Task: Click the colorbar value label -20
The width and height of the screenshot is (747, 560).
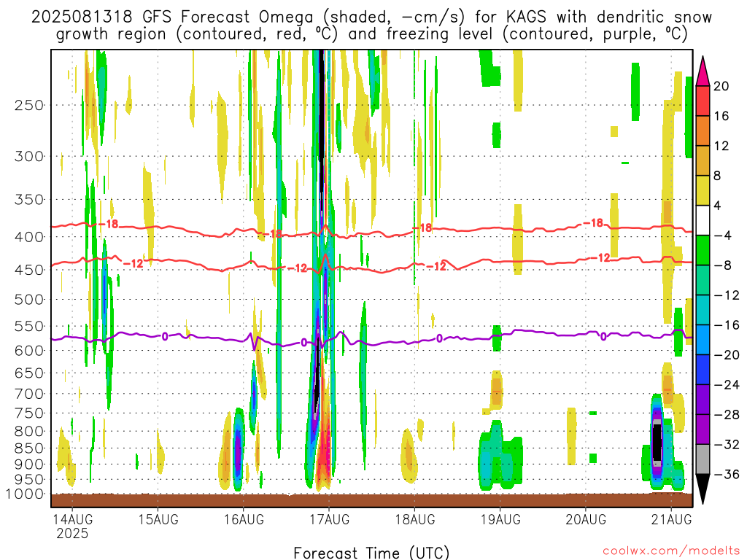Action: [x=727, y=355]
